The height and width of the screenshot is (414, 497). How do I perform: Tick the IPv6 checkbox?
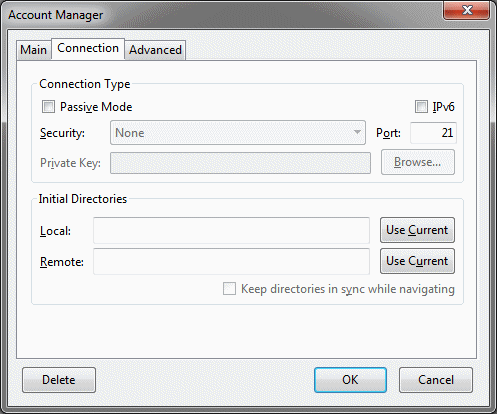pos(421,107)
